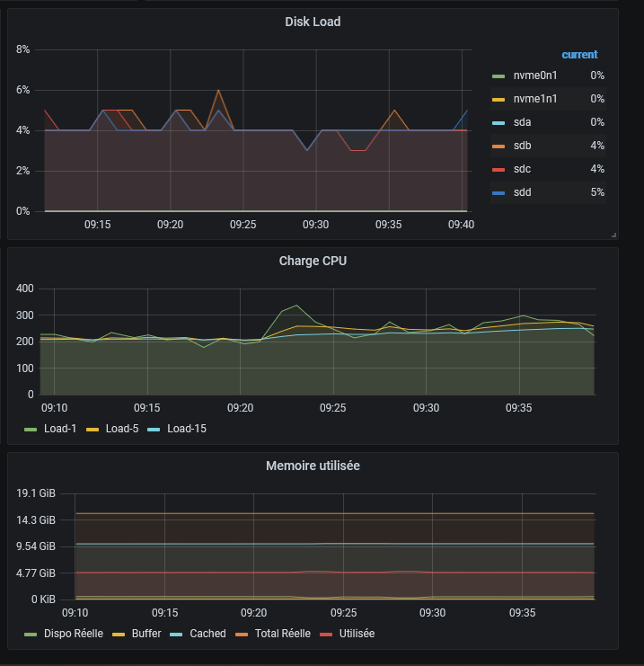This screenshot has width=644, height=666.
Task: Click the 400 axis label in Charge CPU
Action: point(24,289)
